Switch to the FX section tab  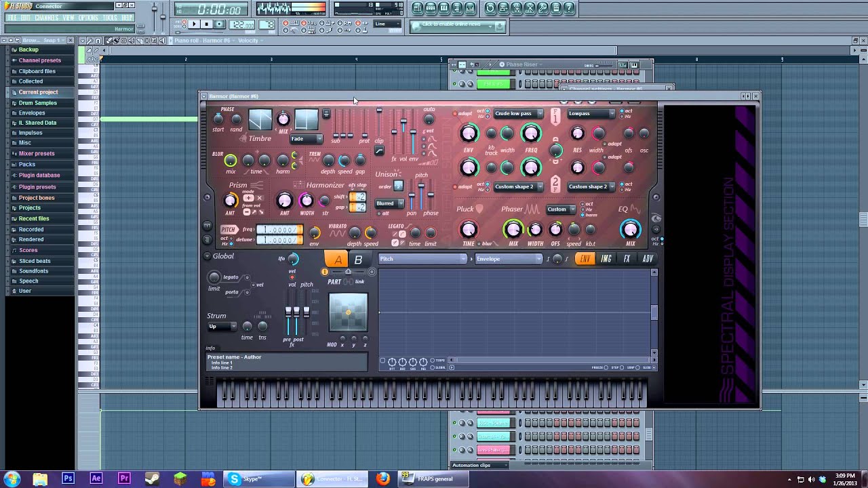point(627,259)
